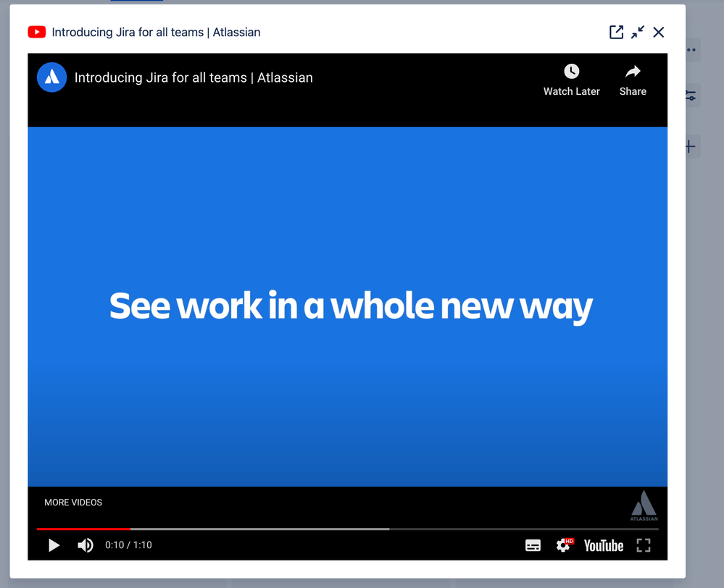Toggle subtitles captions button
Screen dimensions: 724x588
(533, 545)
